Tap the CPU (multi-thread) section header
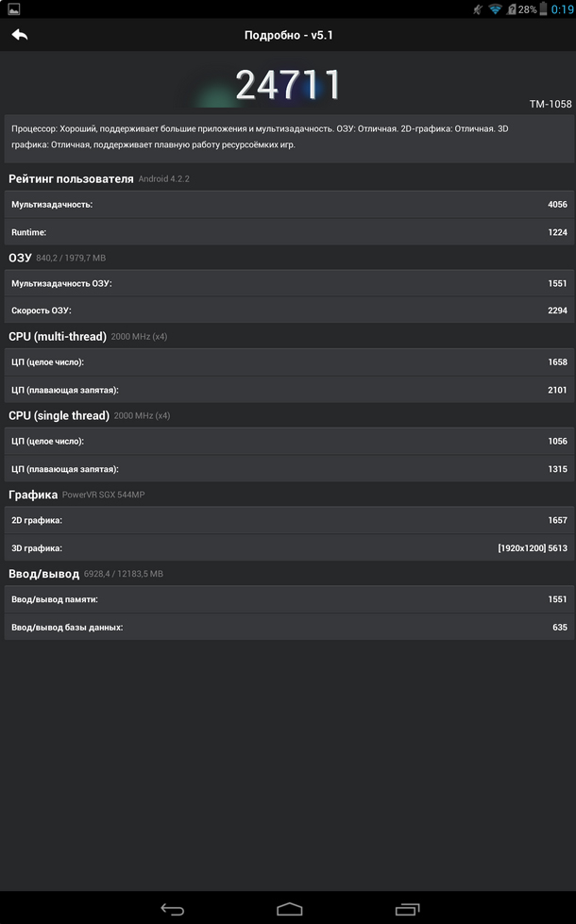 [57, 336]
